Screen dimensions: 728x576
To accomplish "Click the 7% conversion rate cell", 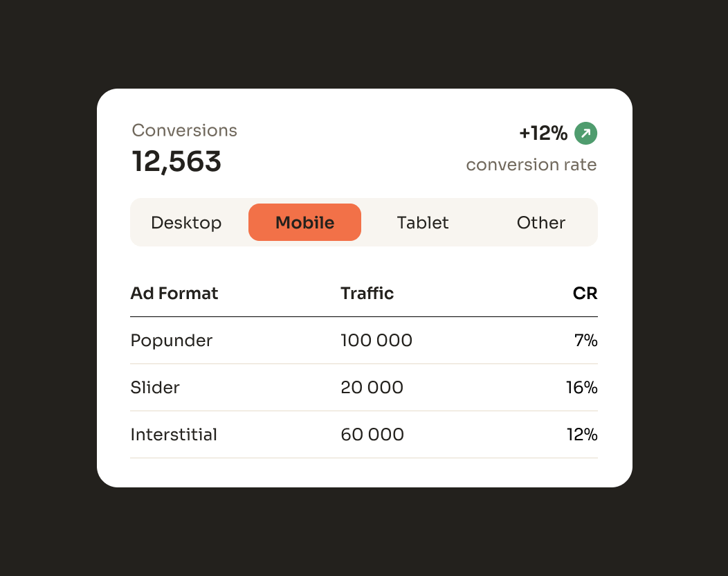I will click(585, 341).
